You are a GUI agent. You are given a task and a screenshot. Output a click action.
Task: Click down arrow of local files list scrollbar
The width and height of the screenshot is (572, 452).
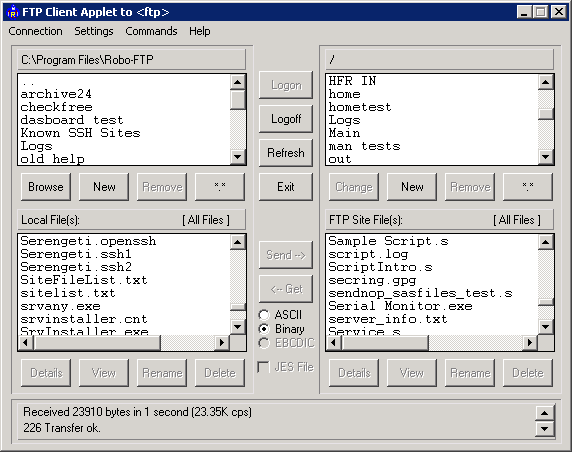click(x=238, y=327)
